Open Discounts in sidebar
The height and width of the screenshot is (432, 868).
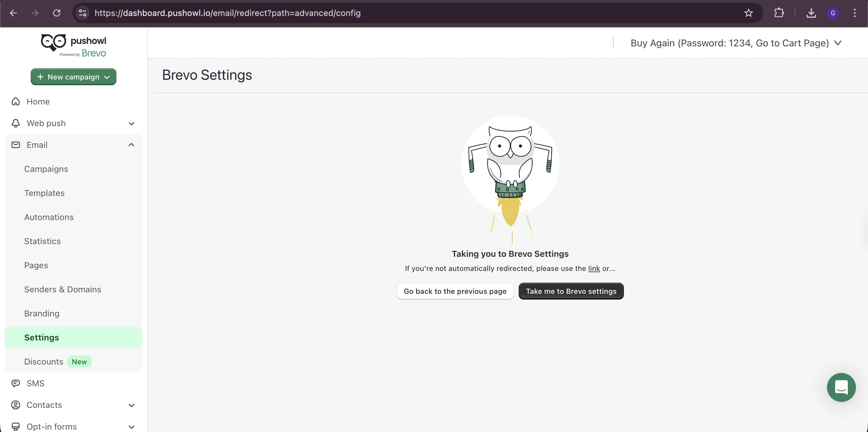44,362
